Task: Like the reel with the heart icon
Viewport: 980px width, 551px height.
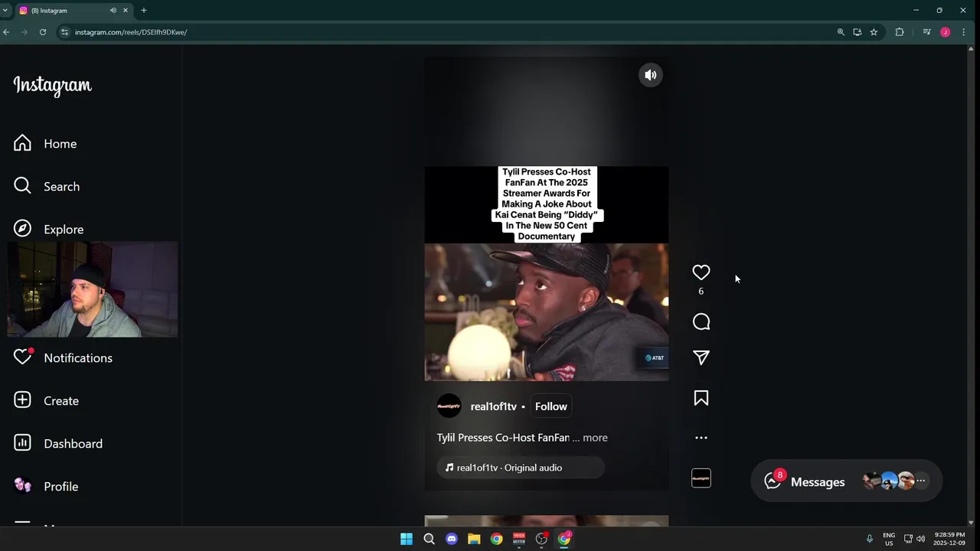Action: pyautogui.click(x=701, y=272)
